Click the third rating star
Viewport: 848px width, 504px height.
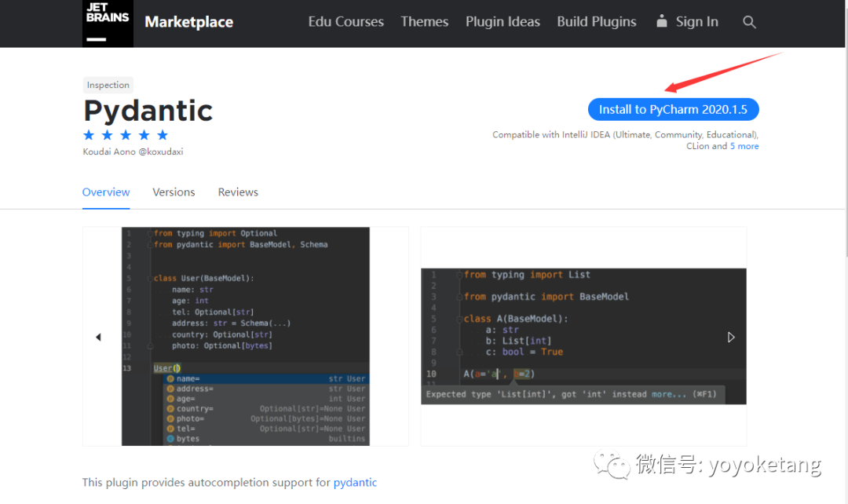coord(126,135)
